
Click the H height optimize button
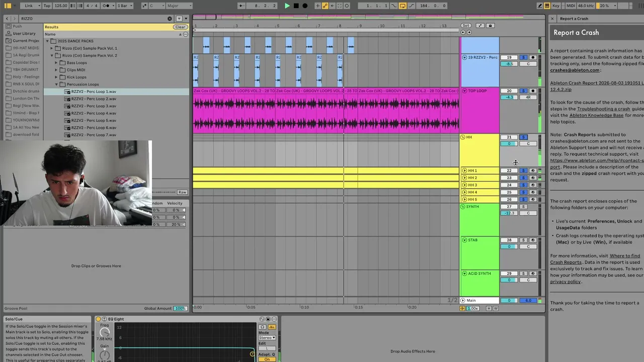click(x=489, y=308)
